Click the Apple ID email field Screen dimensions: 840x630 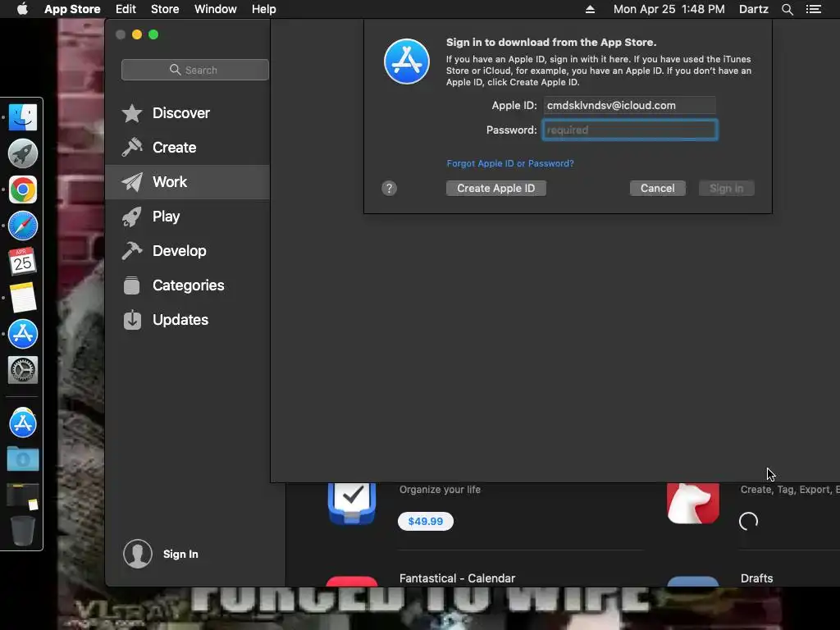pos(629,106)
